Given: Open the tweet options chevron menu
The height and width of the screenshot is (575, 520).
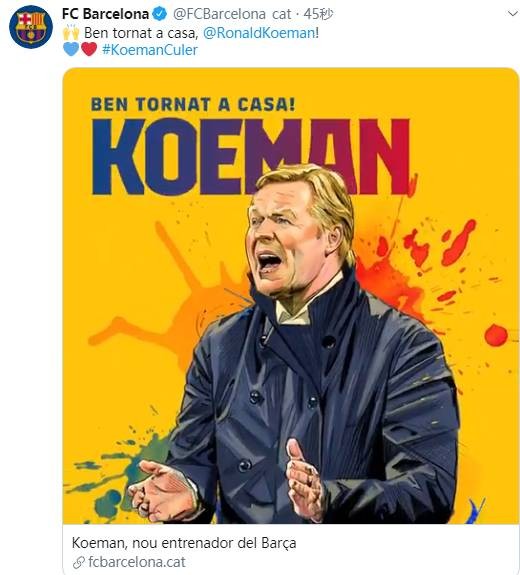Looking at the screenshot, I should pyautogui.click(x=513, y=14).
